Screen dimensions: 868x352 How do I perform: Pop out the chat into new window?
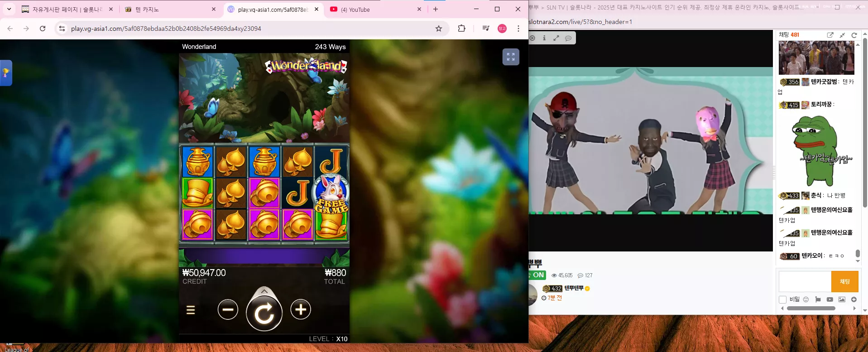coord(830,35)
